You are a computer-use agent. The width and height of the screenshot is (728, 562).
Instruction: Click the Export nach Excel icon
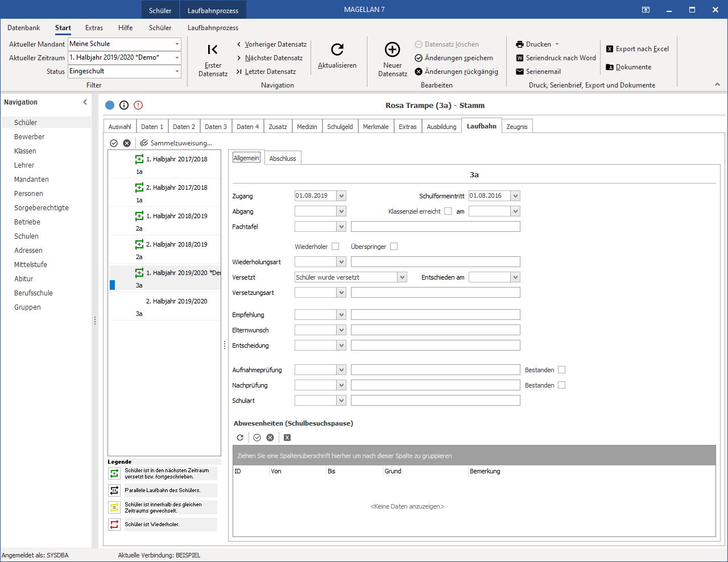[x=610, y=49]
